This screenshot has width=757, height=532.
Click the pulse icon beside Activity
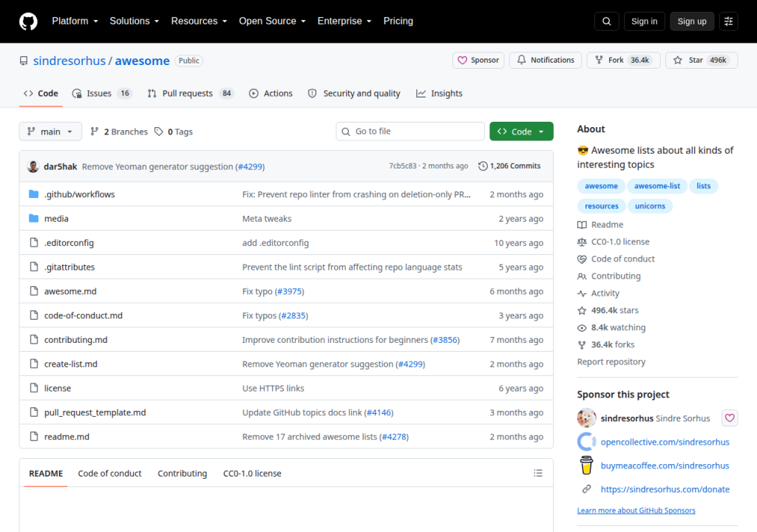[x=582, y=293]
